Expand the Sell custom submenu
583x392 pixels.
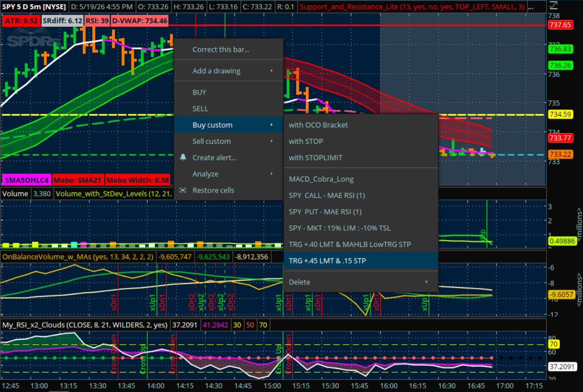[x=229, y=141]
